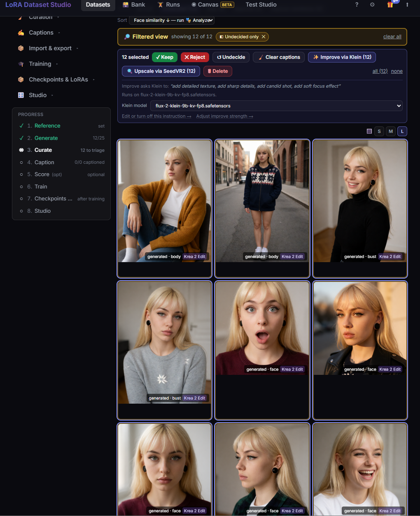The width and height of the screenshot is (420, 516).
Task: Open help with the question mark icon
Action: pos(357,5)
